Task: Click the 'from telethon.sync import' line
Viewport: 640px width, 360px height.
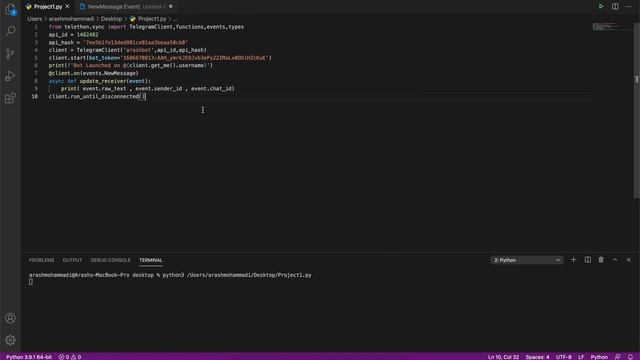Action: (146, 27)
